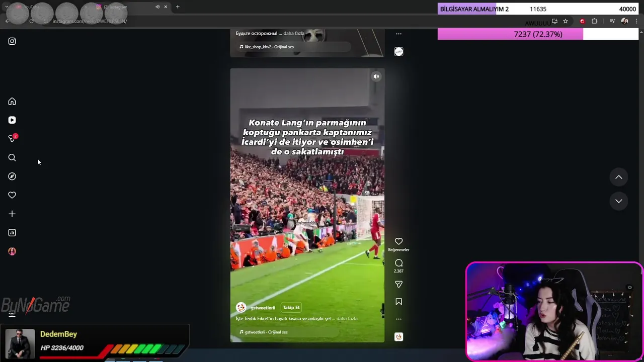Open Reels from the Instagram sidebar

(x=12, y=120)
